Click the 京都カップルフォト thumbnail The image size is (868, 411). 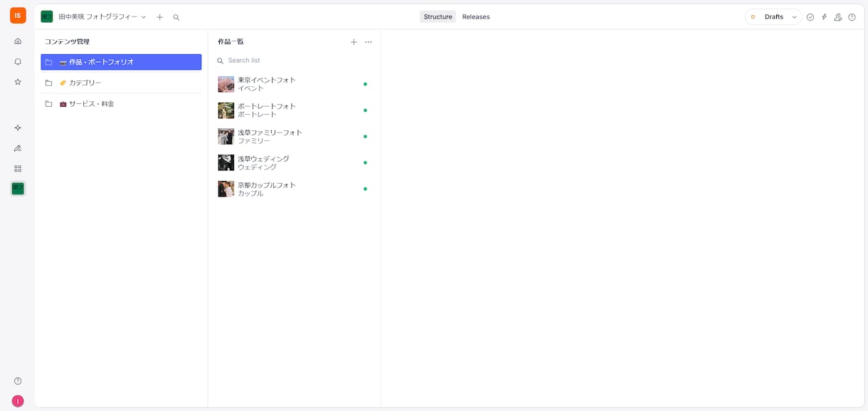pos(226,189)
